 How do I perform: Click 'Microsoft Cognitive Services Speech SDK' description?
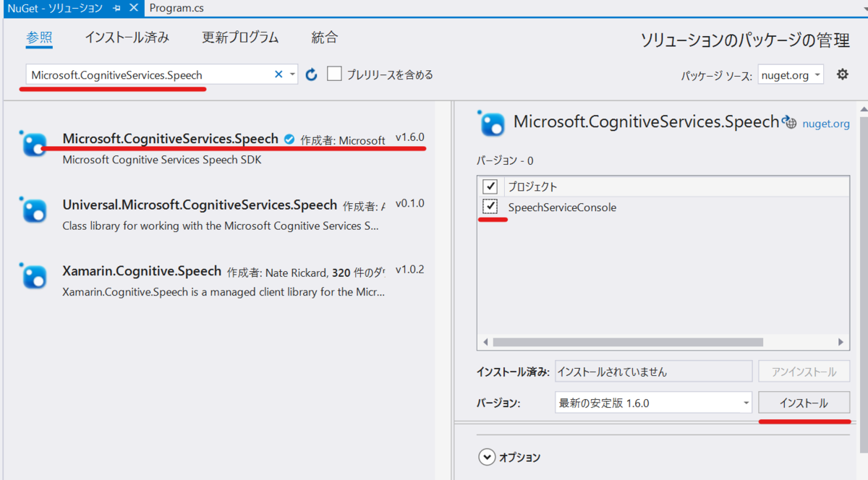162,160
